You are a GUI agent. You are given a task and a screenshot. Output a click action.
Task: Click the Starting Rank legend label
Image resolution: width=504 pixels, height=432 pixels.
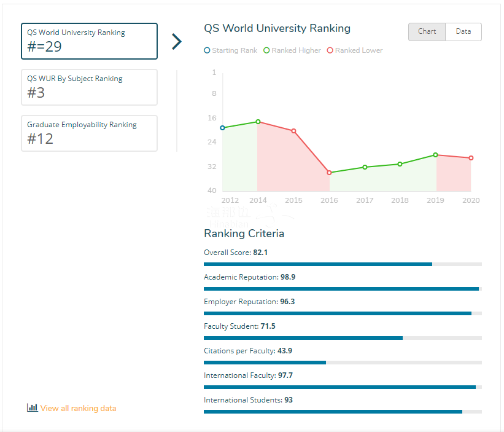[x=235, y=50]
